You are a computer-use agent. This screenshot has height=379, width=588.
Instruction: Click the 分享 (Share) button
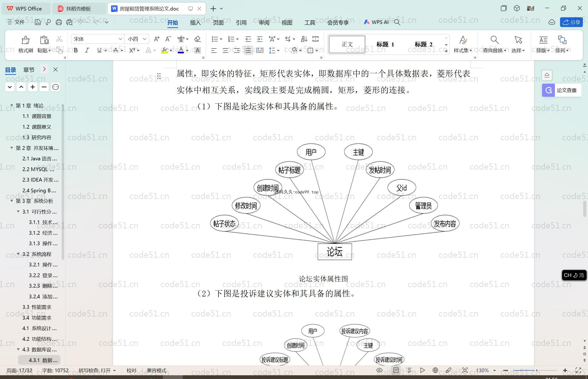tap(571, 22)
